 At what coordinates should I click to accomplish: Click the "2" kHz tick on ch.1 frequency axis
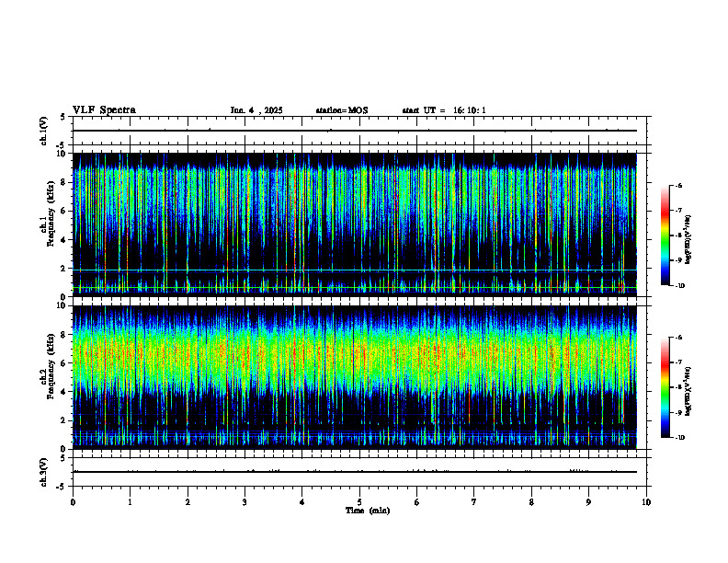[x=64, y=269]
